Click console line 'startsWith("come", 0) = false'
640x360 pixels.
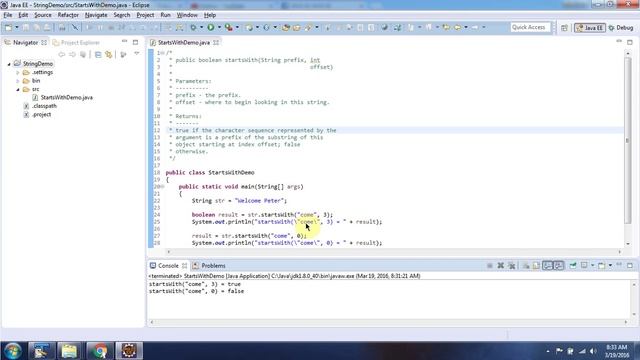tap(196, 291)
